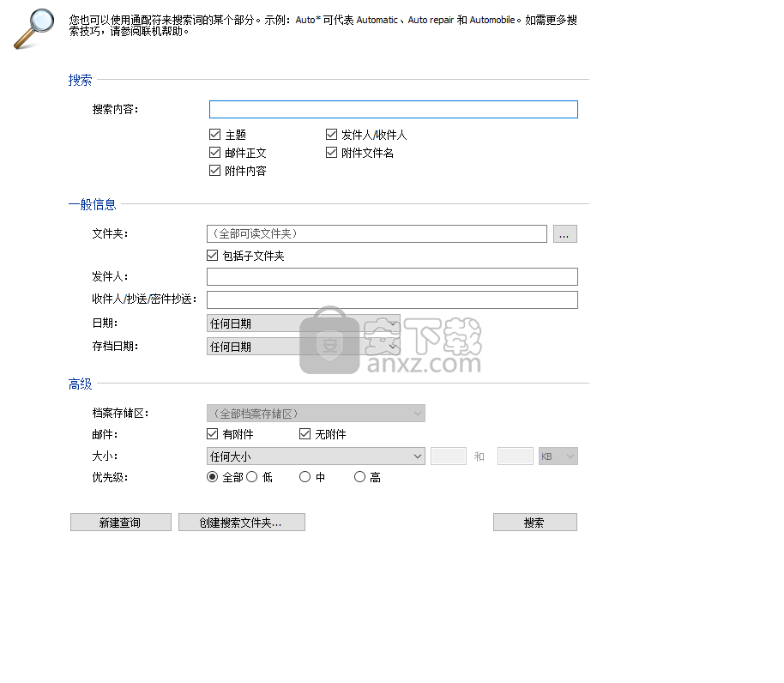
Task: Select the 中 priority radio button
Action: pos(305,477)
